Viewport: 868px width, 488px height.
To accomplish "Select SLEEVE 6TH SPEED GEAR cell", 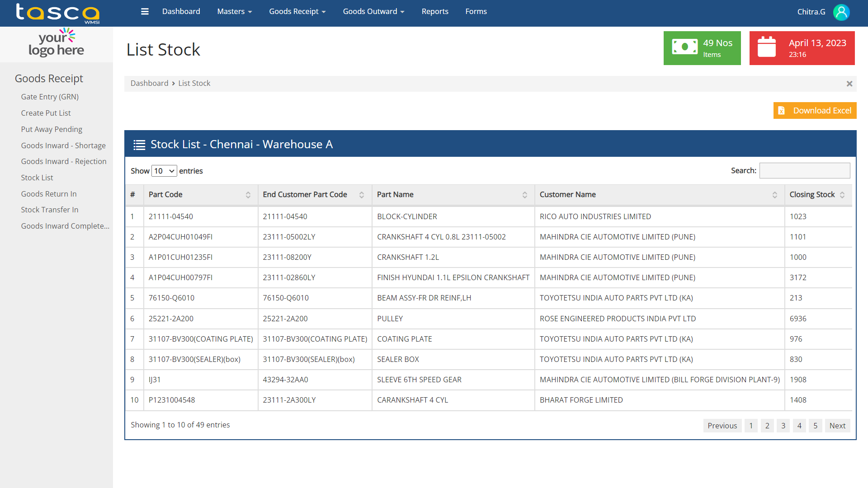I will (x=453, y=380).
